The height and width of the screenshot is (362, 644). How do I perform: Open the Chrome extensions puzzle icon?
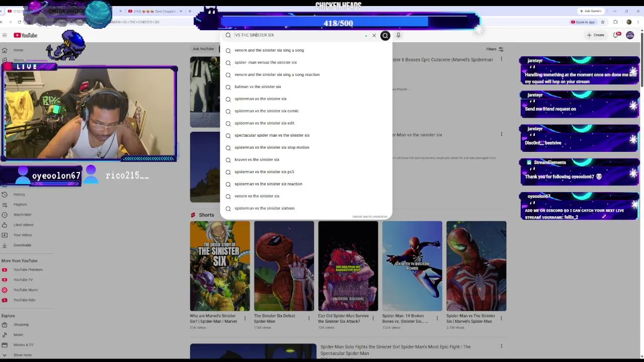click(x=615, y=22)
